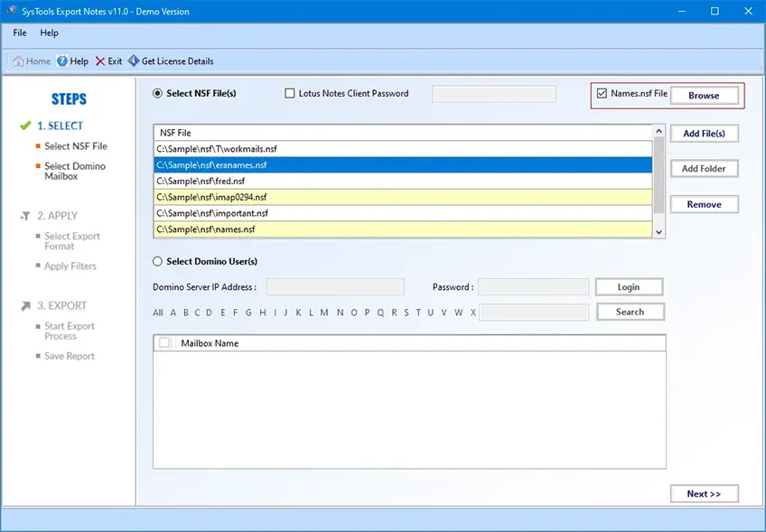Click the Save Report step

coord(70,356)
